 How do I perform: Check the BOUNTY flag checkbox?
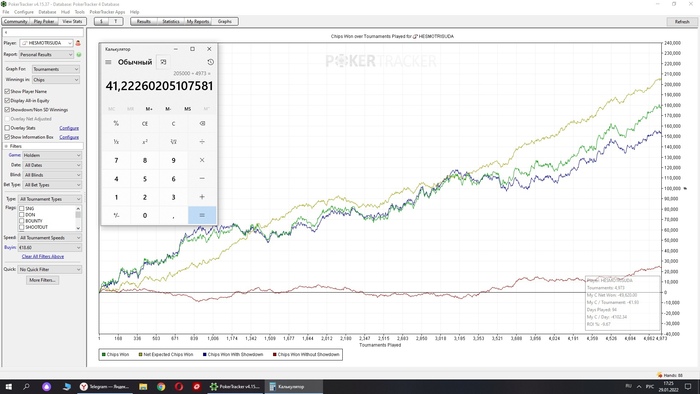[x=21, y=221]
